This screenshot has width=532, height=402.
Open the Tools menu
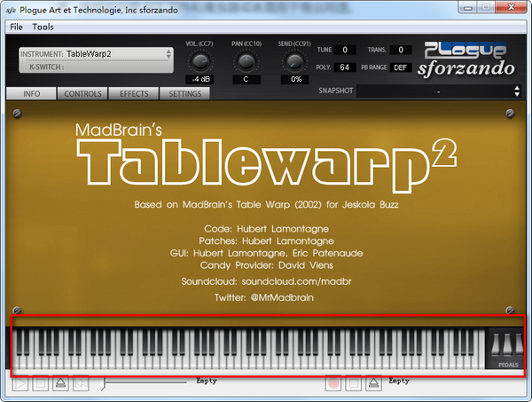point(43,28)
